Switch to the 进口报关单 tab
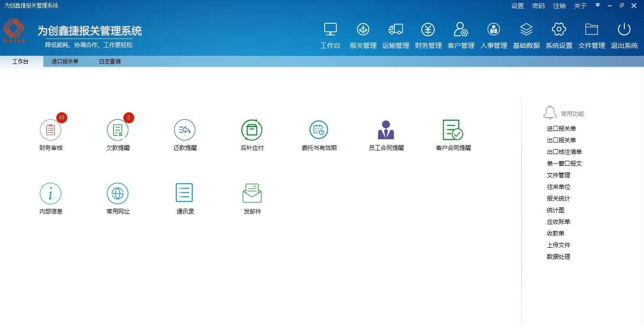Screen dimensions: 644x326 [x=65, y=62]
